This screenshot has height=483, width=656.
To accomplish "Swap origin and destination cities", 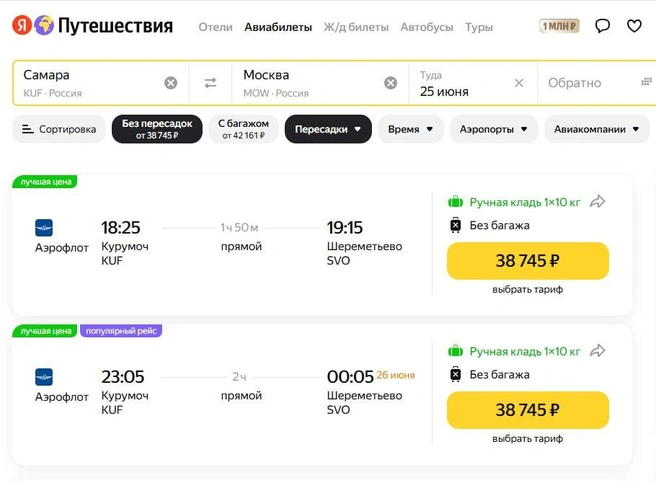I will [210, 83].
